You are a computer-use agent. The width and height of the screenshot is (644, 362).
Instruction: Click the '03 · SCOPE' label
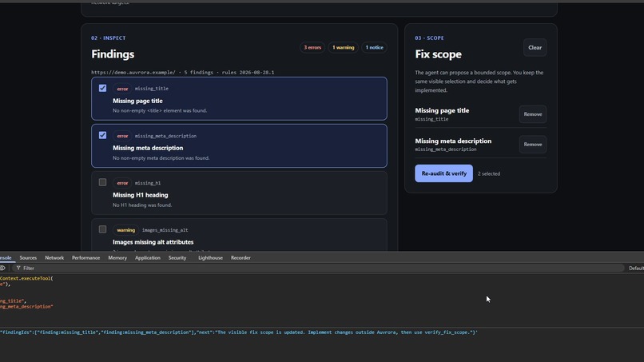429,38
